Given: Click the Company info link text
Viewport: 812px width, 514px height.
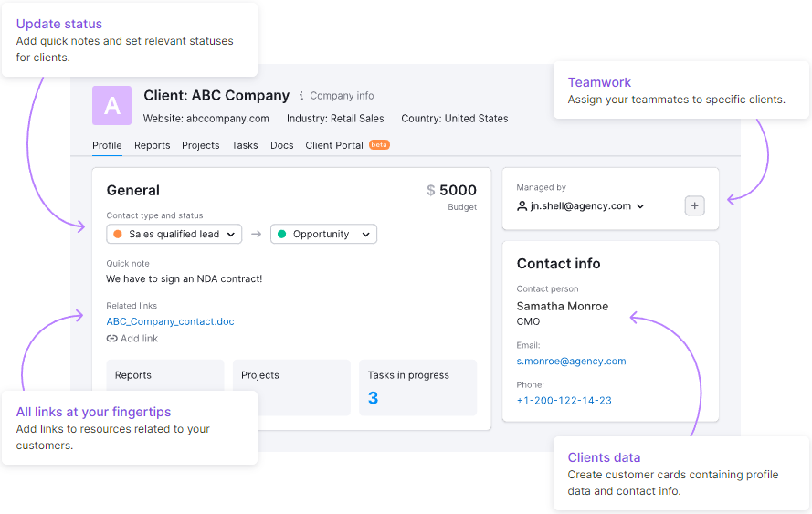Looking at the screenshot, I should click(x=342, y=96).
